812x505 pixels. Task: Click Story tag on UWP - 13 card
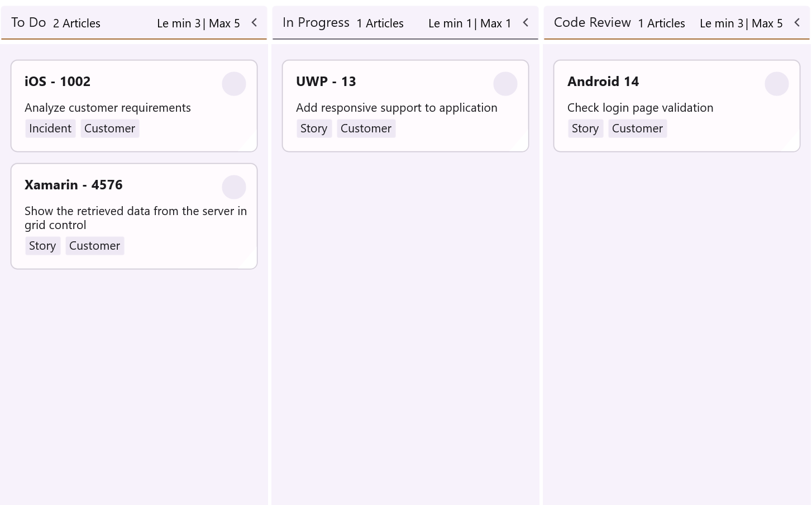click(314, 128)
